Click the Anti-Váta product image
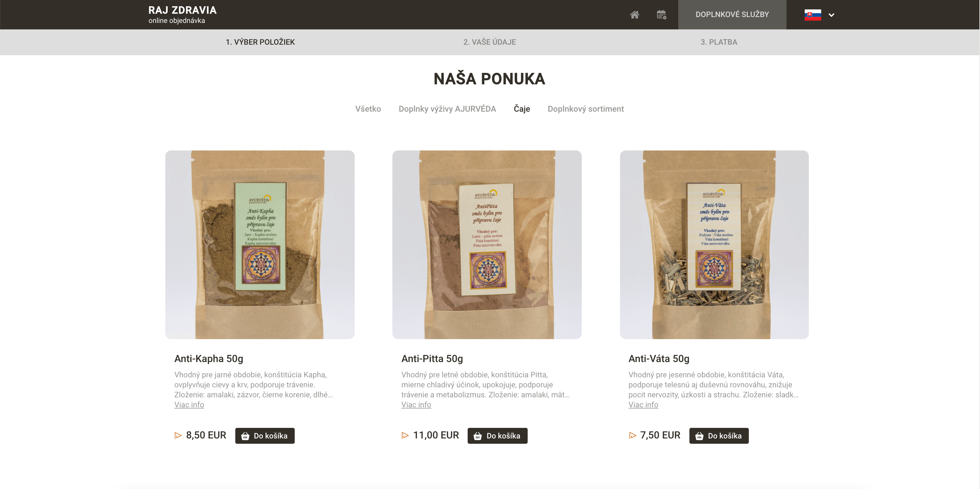Viewport: 980px width, 489px height. pyautogui.click(x=714, y=244)
